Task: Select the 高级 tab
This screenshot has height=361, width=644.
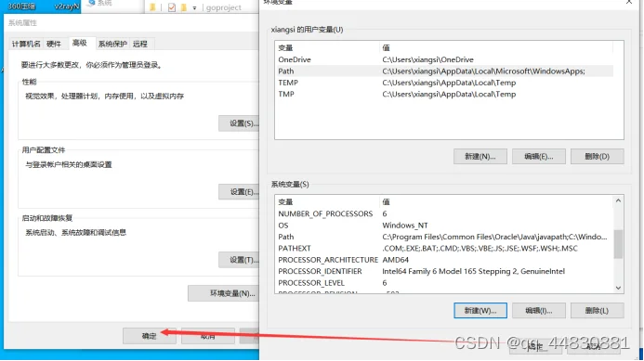Action: (x=80, y=43)
